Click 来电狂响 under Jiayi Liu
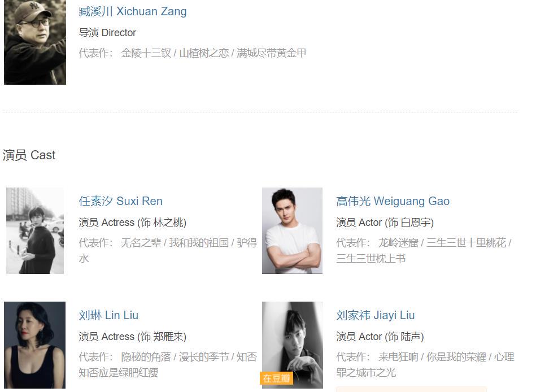 (398, 357)
